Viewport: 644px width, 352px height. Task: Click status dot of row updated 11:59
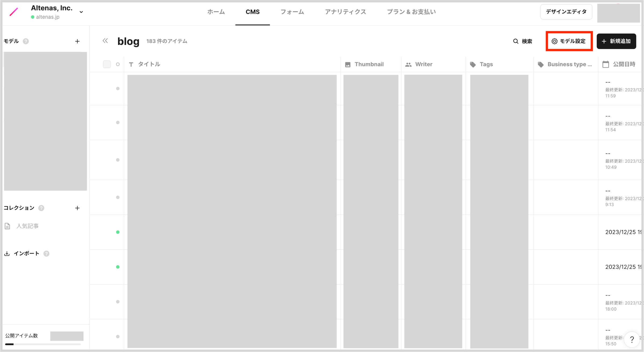[x=118, y=89]
